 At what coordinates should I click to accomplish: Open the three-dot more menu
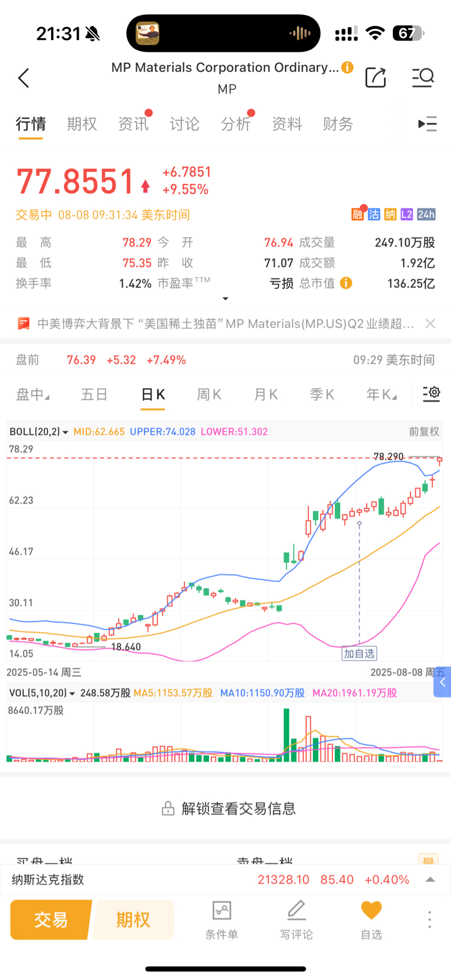tap(430, 920)
